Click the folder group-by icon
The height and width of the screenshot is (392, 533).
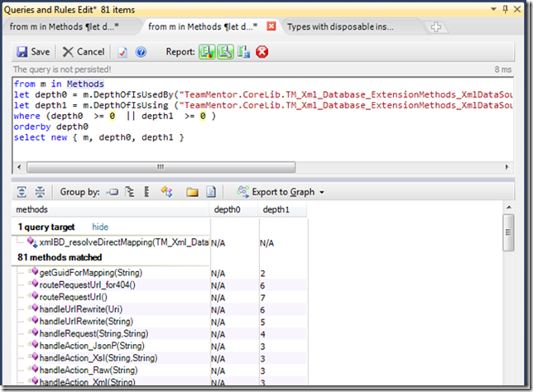pyautogui.click(x=192, y=192)
